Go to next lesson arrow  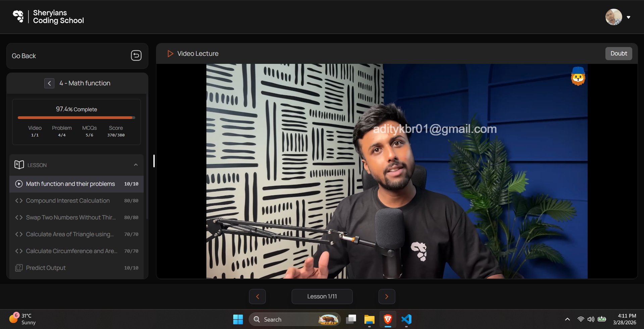(387, 296)
